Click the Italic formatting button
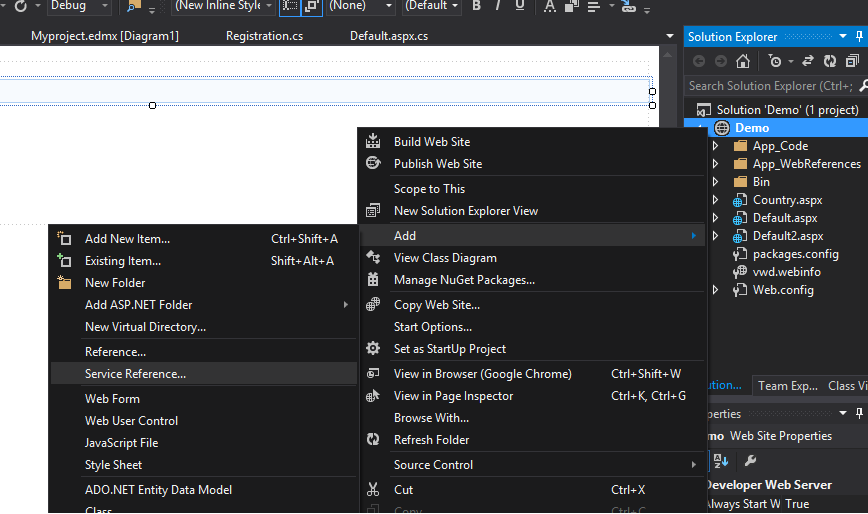 click(498, 6)
